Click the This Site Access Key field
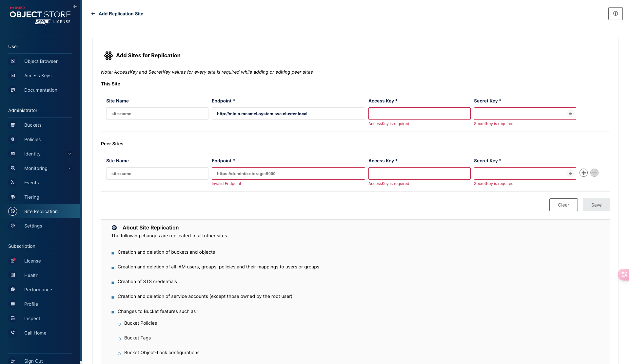629x364 pixels. point(419,114)
